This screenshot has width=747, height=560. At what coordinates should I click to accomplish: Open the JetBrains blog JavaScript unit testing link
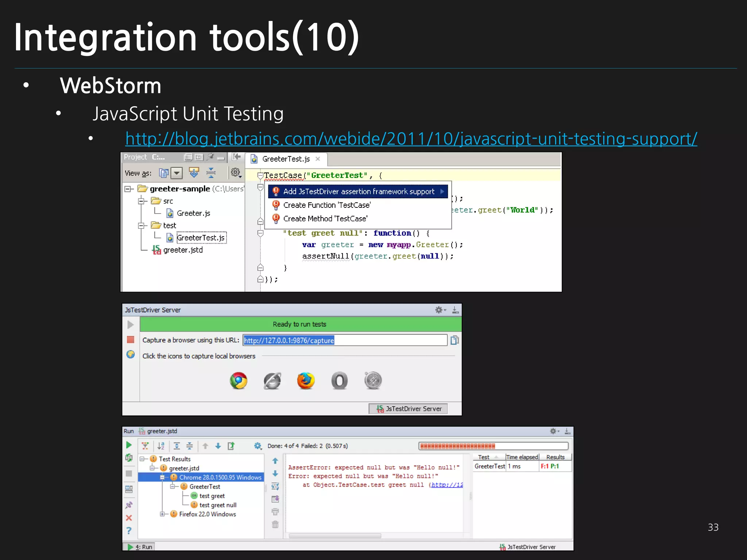click(411, 139)
